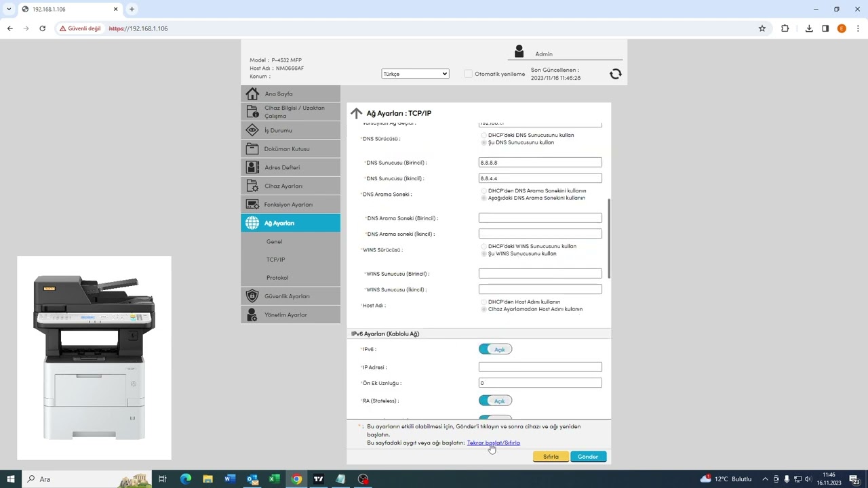Select Şu WINS Sunucusunu kullan
This screenshot has height=488, width=868.
(x=484, y=253)
